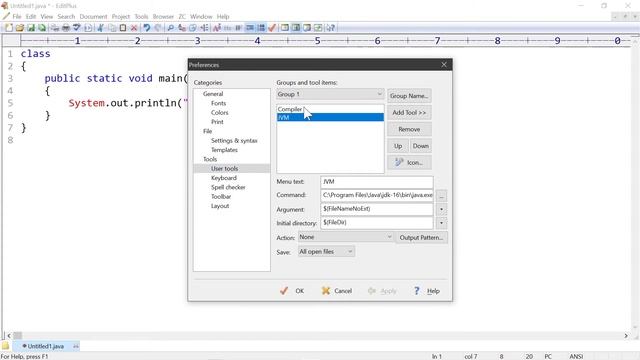
Task: Cut selection with the scissors icon
Action: click(x=100, y=28)
